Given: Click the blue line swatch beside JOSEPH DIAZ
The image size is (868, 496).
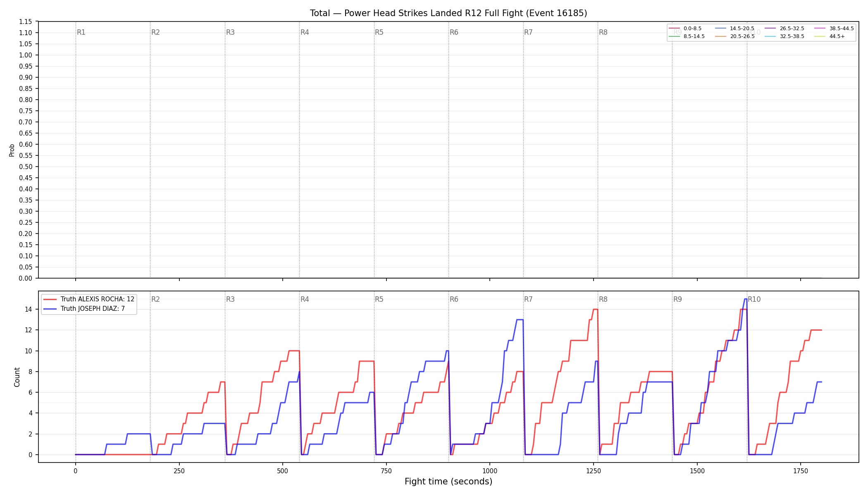Looking at the screenshot, I should (50, 309).
